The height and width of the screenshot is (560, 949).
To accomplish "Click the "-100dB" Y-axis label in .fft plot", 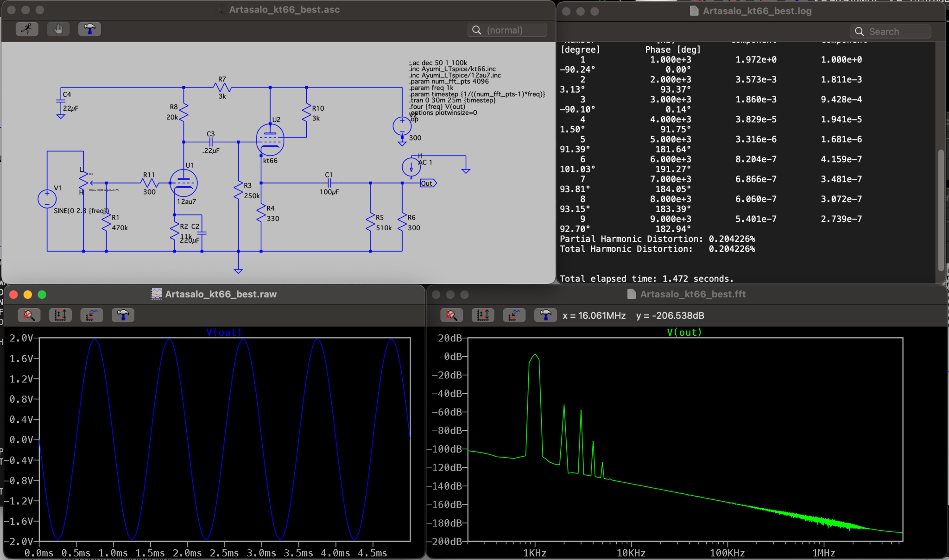I will point(447,449).
